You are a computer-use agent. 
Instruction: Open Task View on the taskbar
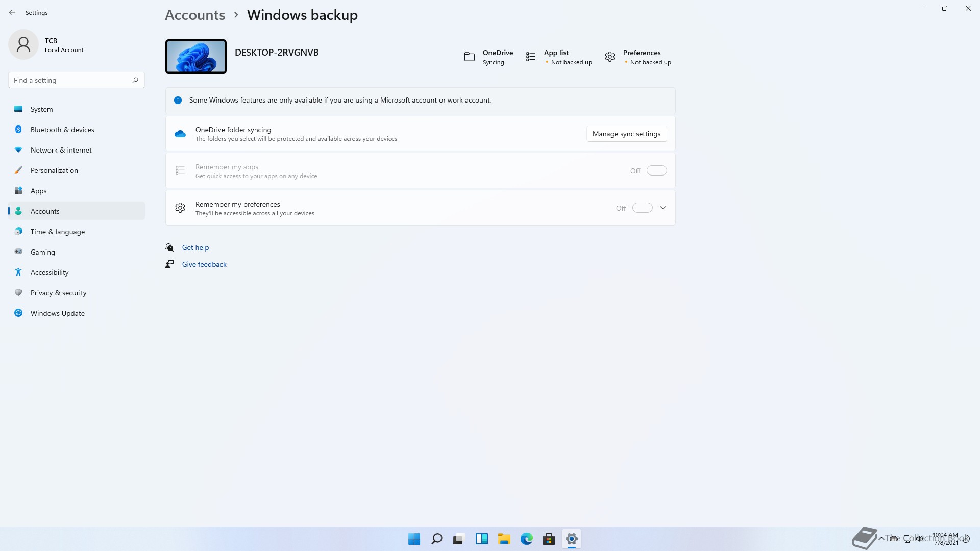(459, 539)
